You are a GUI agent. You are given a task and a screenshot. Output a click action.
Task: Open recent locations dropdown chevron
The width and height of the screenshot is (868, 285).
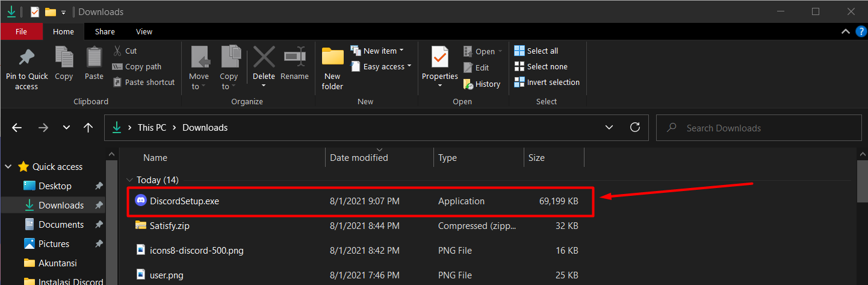[x=66, y=128]
